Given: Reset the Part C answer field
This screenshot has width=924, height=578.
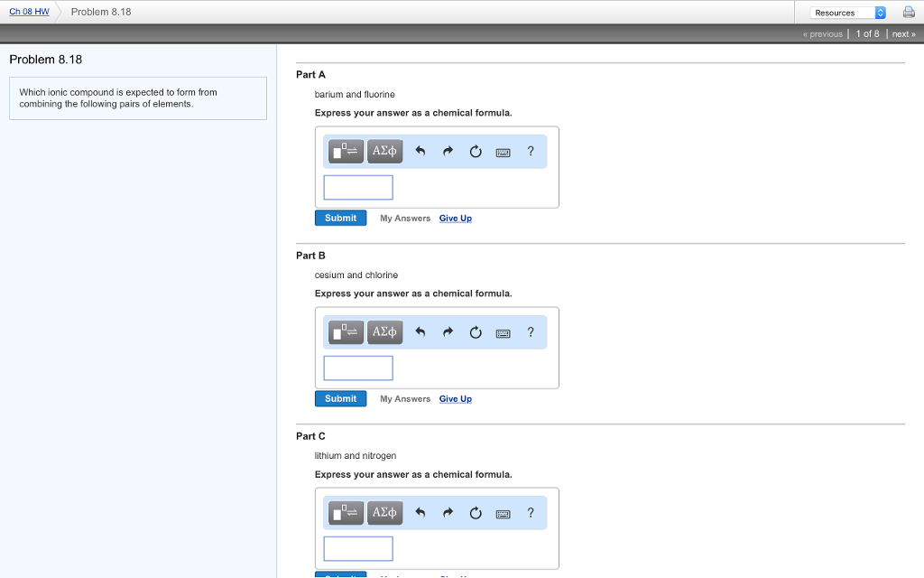Looking at the screenshot, I should coord(476,513).
